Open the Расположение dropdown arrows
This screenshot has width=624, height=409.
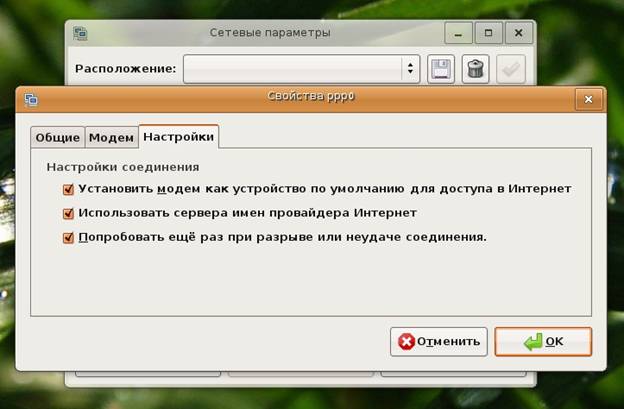coord(410,69)
